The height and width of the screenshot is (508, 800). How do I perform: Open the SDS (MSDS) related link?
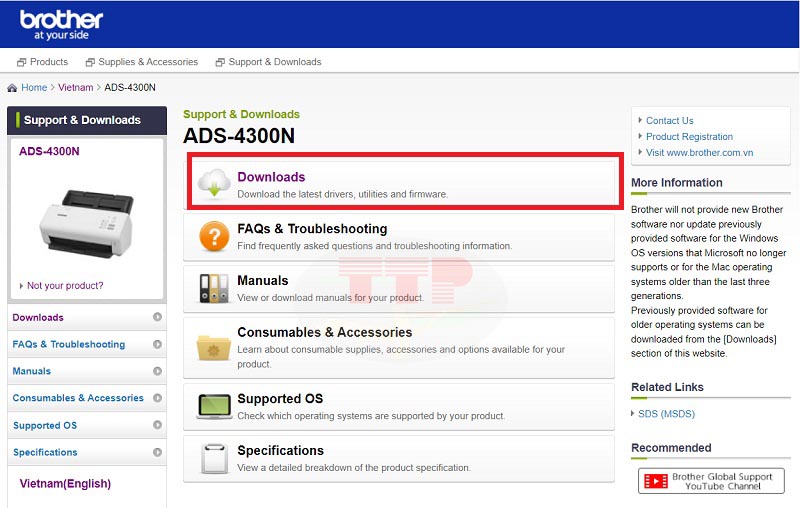(x=666, y=414)
